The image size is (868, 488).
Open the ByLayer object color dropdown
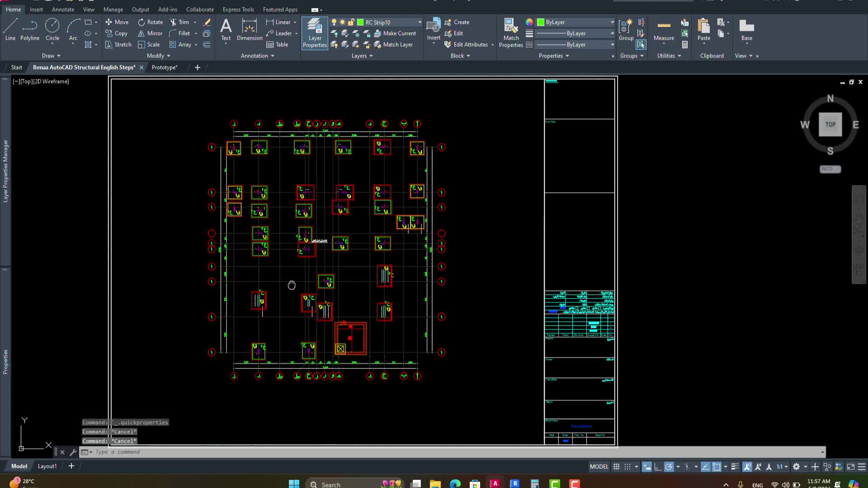pyautogui.click(x=612, y=22)
